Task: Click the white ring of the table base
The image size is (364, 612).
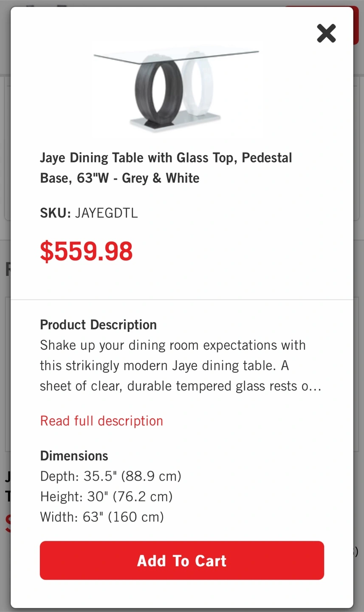Action: point(200,85)
